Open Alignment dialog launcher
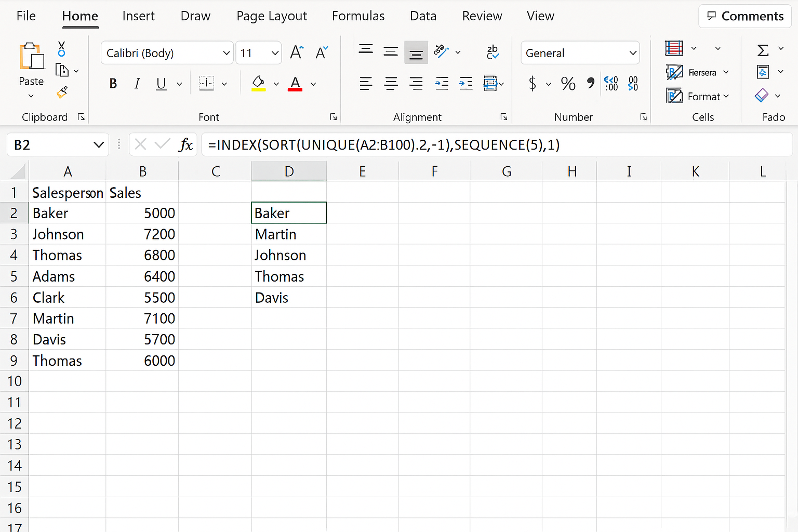The height and width of the screenshot is (532, 798). pyautogui.click(x=503, y=117)
